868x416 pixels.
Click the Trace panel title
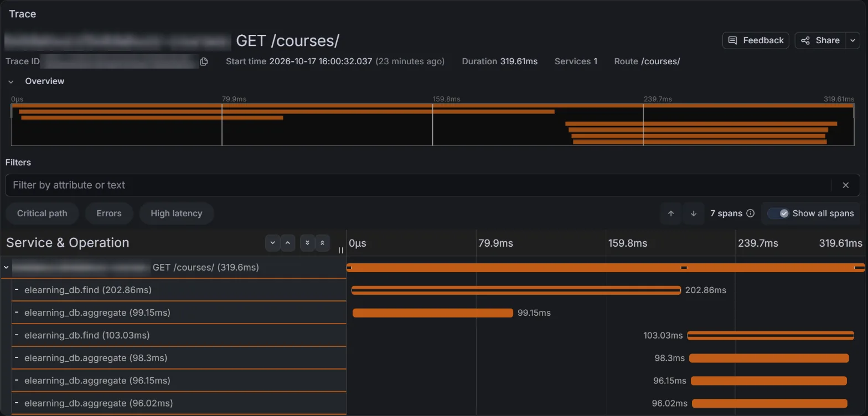click(23, 14)
